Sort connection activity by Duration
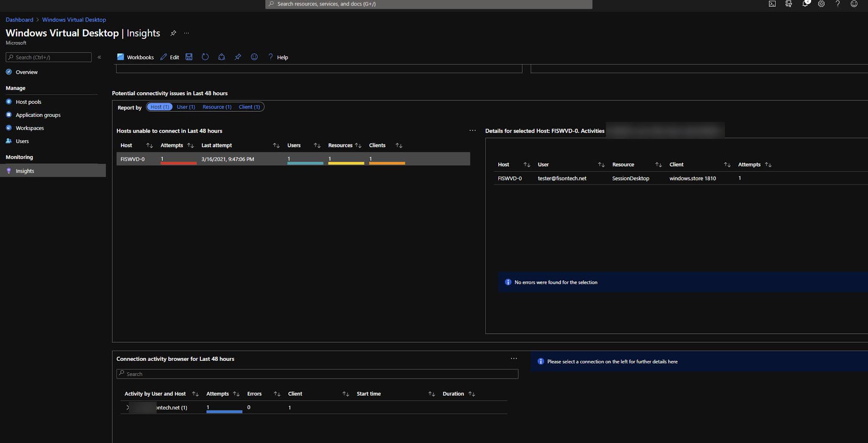The image size is (868, 443). coord(472,394)
